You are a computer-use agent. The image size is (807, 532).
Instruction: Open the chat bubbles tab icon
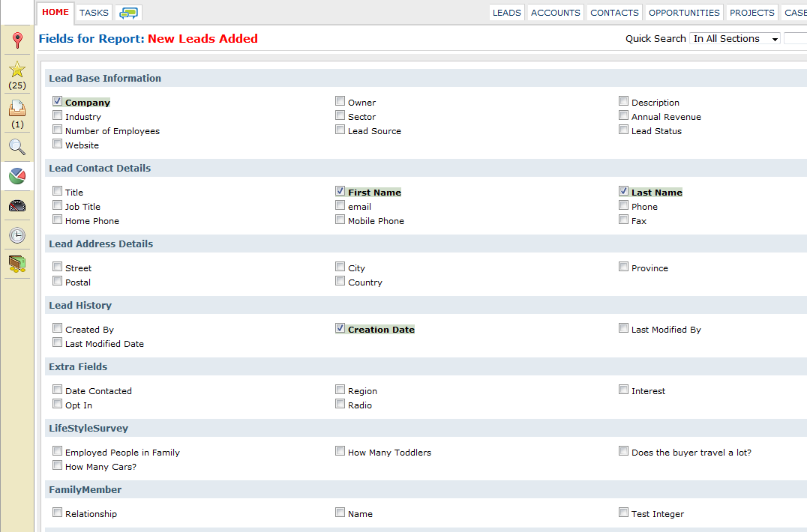128,13
